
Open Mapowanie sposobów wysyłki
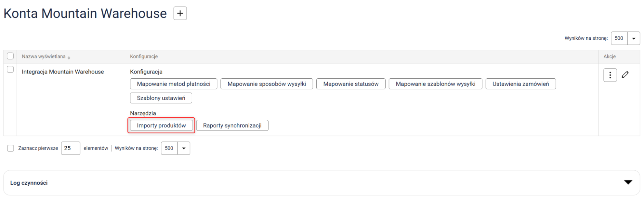(x=266, y=84)
